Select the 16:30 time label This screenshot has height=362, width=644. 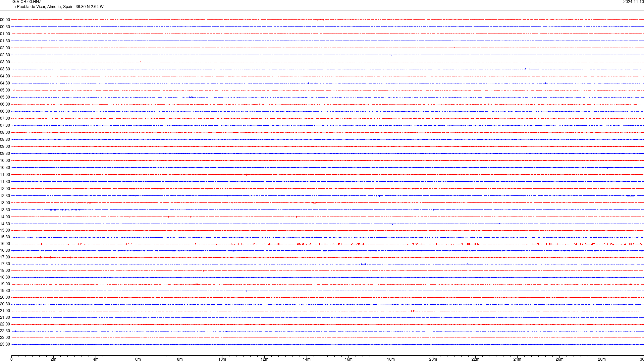(x=5, y=250)
